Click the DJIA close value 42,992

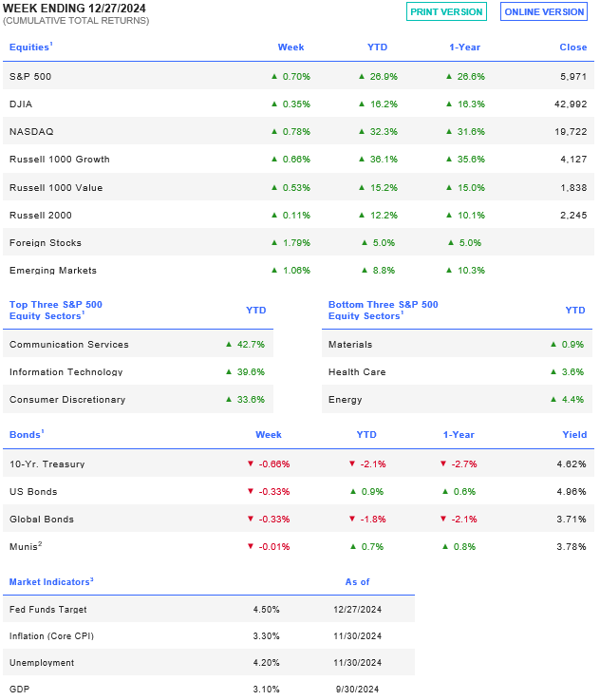tap(571, 104)
